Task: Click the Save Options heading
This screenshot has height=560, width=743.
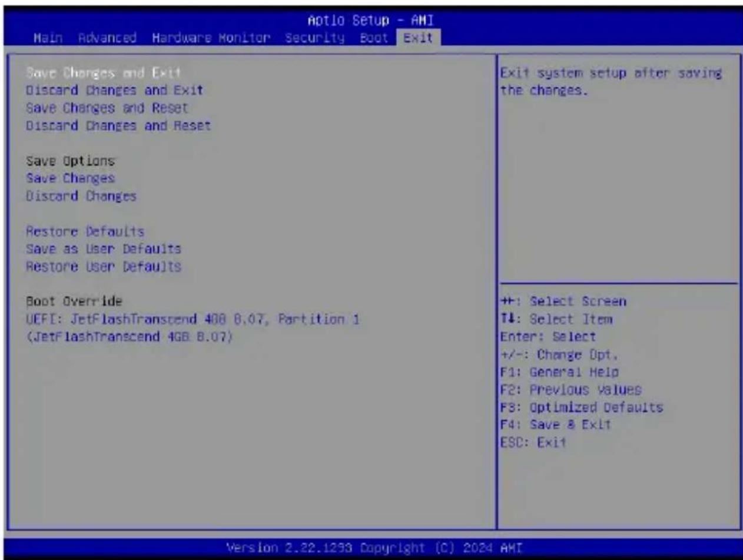Action: click(70, 160)
